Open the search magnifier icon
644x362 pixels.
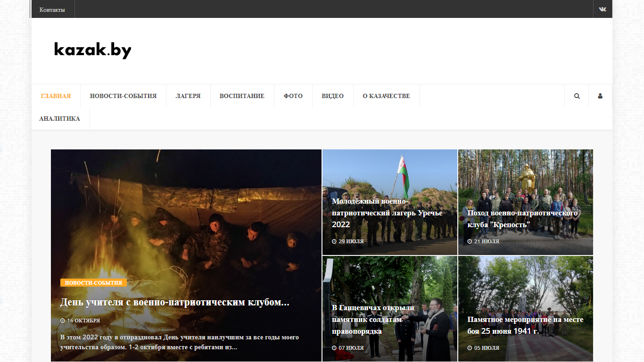577,96
